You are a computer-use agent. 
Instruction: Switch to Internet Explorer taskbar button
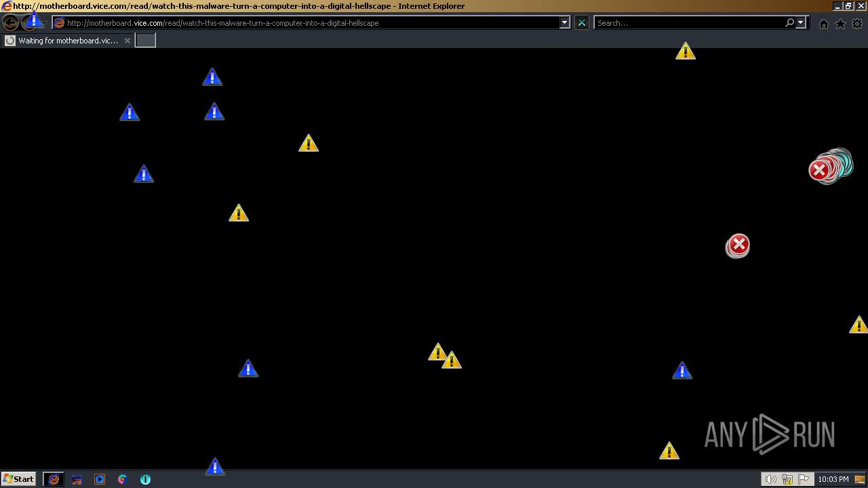pyautogui.click(x=54, y=479)
